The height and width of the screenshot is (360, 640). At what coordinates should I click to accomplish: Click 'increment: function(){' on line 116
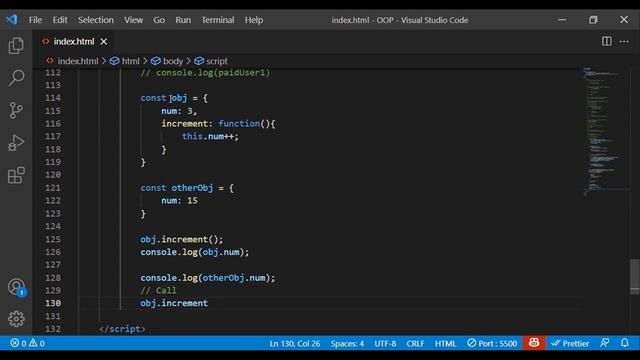218,124
